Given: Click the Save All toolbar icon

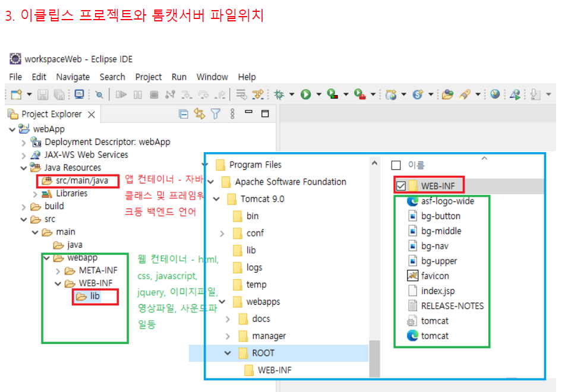Looking at the screenshot, I should coord(59,94).
